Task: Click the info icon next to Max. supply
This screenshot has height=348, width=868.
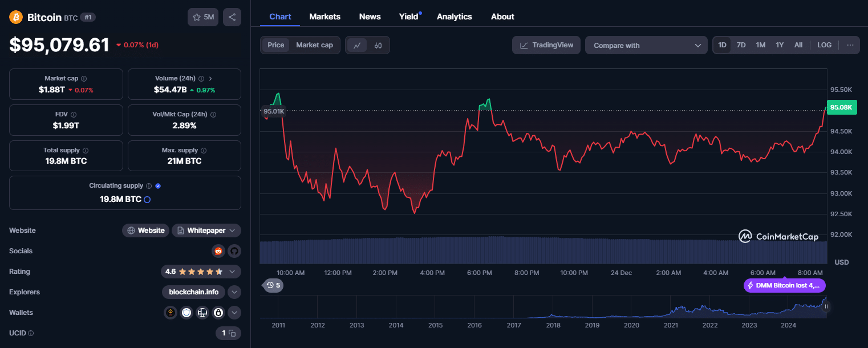Action: (204, 150)
